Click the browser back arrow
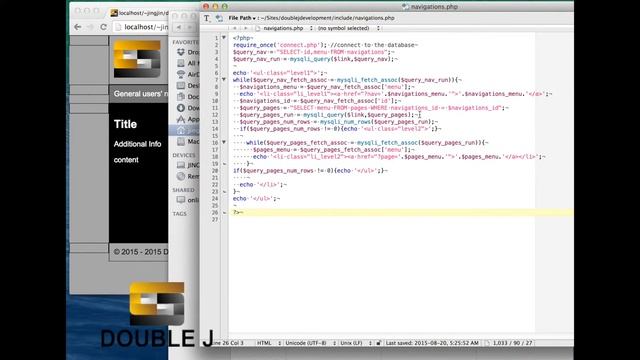The image size is (640, 360). click(78, 27)
